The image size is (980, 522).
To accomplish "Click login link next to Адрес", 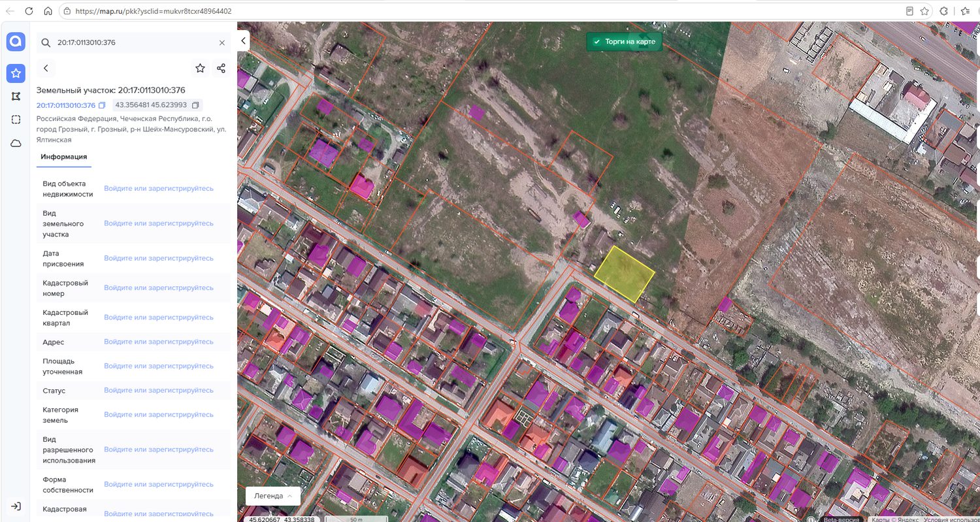I will pyautogui.click(x=159, y=342).
